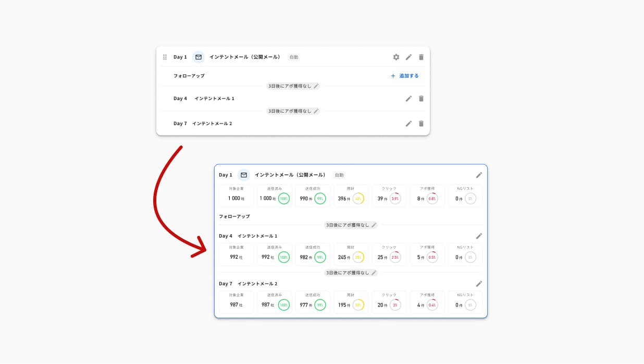The height and width of the screenshot is (364, 644).
Task: Select Day 1 送信成功 value 990 件
Action: tap(305, 199)
